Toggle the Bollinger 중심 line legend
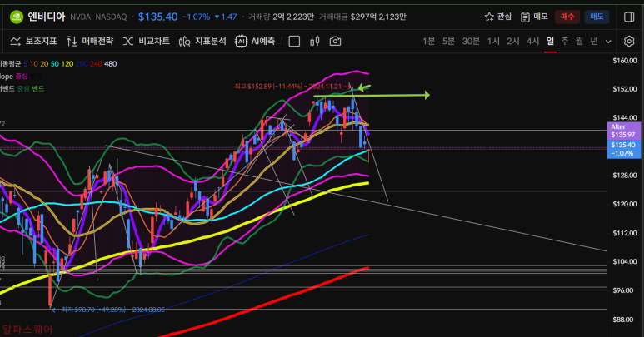 23,88
